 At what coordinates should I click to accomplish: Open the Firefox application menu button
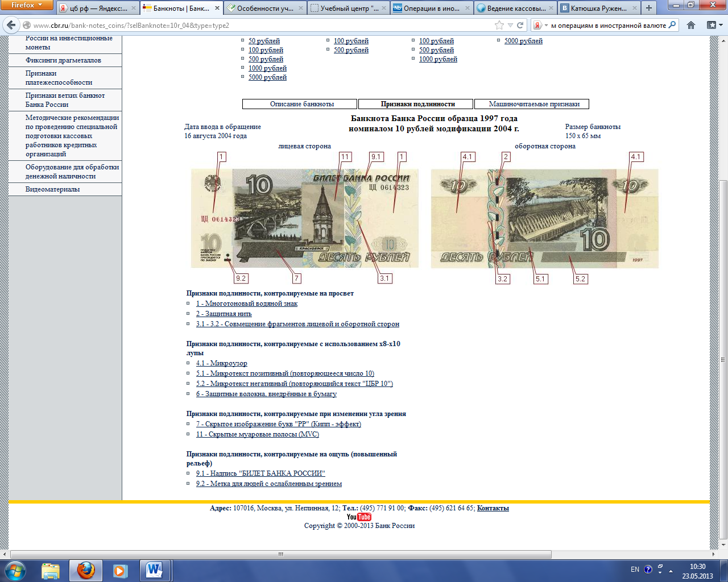click(x=27, y=5)
